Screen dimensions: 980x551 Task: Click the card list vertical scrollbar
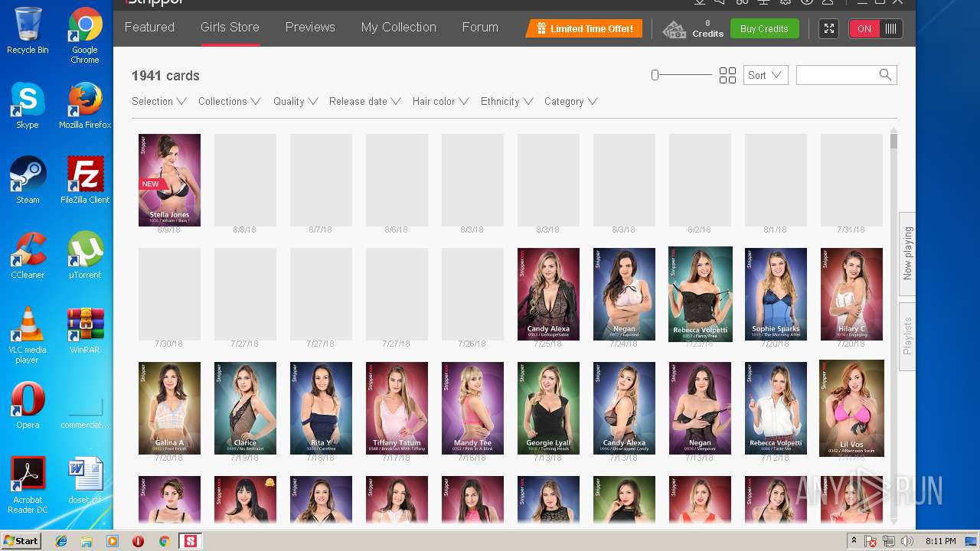pos(893,328)
